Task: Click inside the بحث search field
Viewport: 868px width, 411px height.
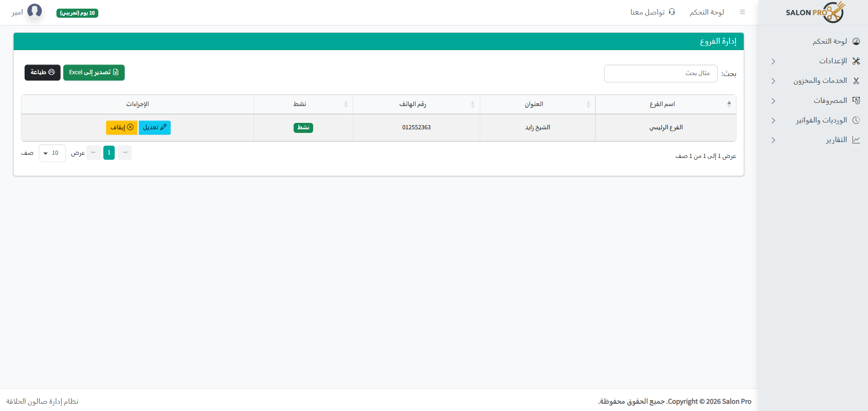Action: tap(660, 73)
